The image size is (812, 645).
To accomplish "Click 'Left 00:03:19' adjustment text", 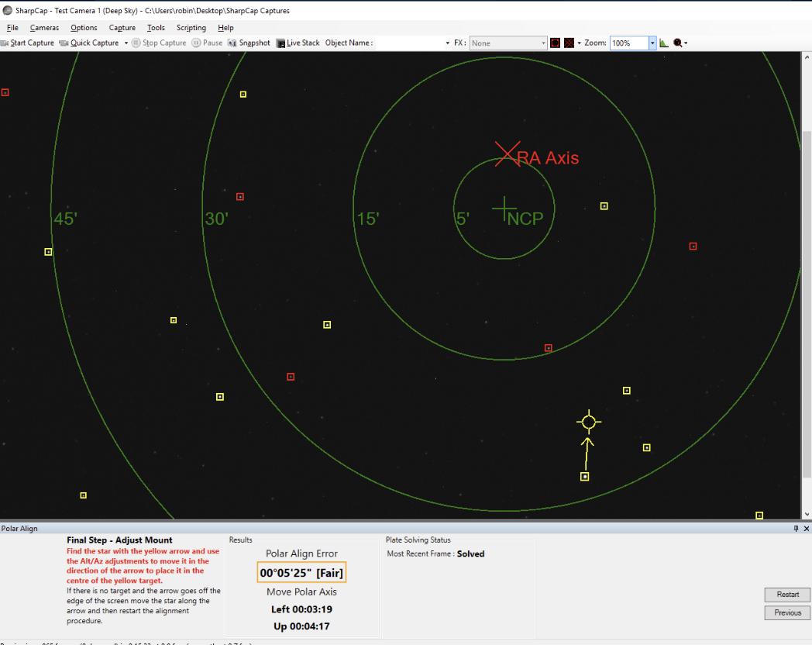I will click(302, 609).
